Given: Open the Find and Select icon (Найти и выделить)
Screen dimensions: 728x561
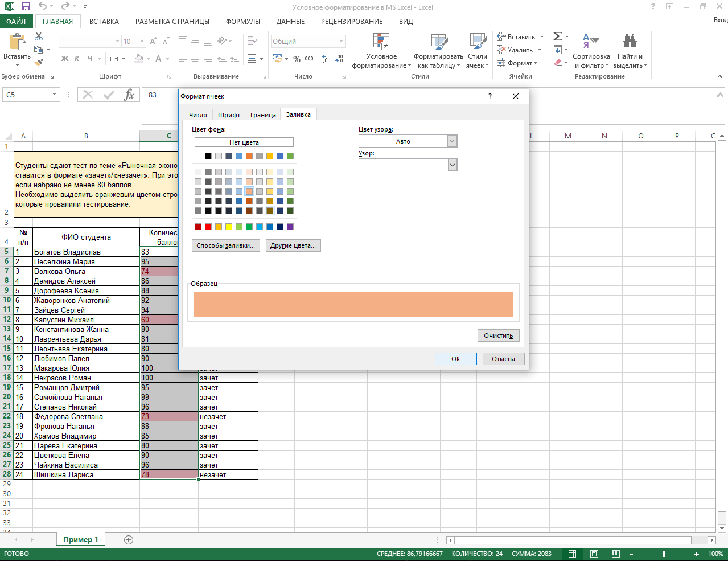Looking at the screenshot, I should (630, 42).
